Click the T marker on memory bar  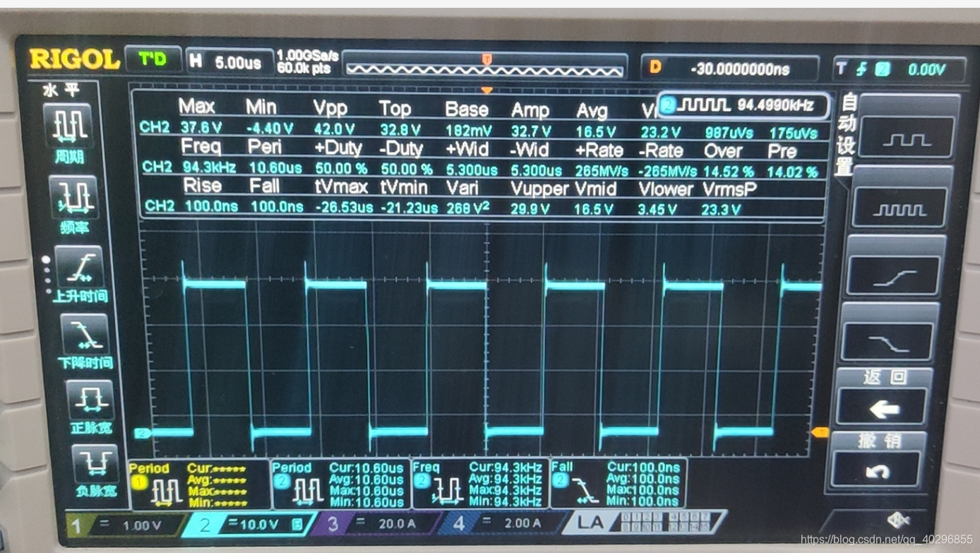(486, 59)
